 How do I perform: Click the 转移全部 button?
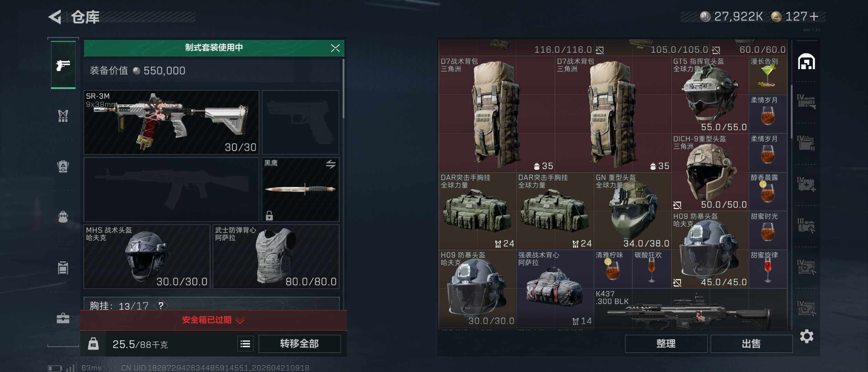click(300, 344)
